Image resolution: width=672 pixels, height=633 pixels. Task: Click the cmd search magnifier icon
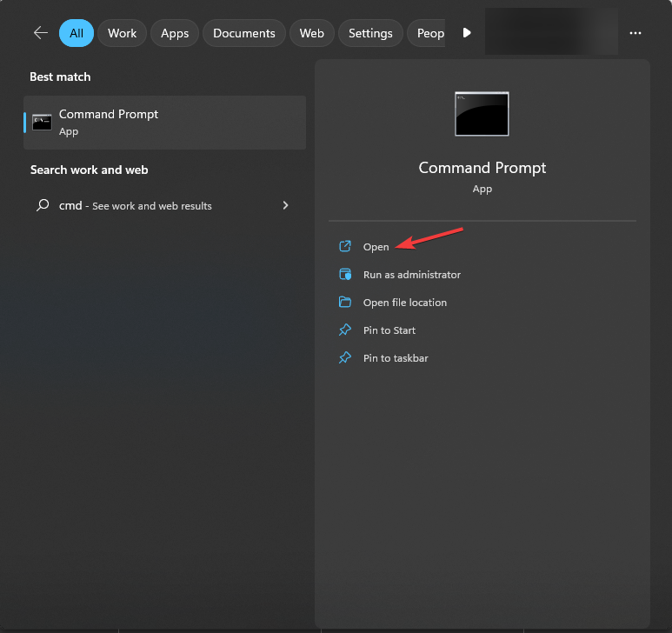tap(43, 205)
